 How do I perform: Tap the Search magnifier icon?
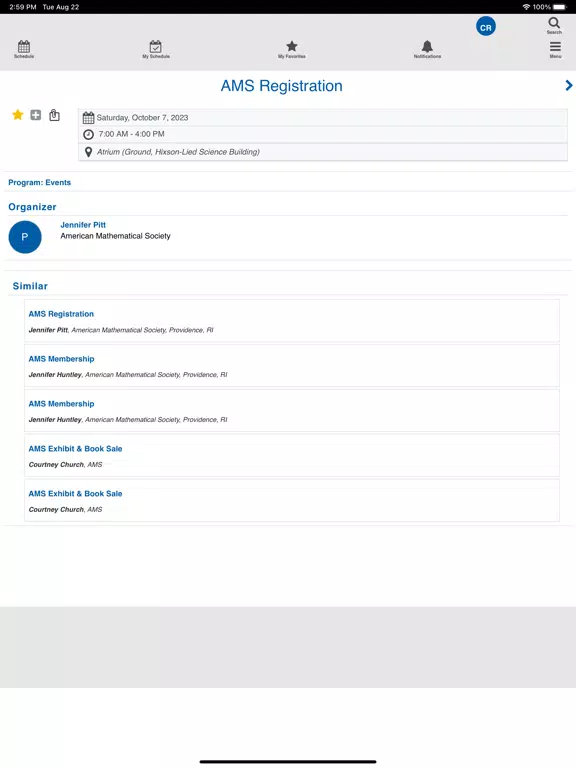pyautogui.click(x=554, y=25)
